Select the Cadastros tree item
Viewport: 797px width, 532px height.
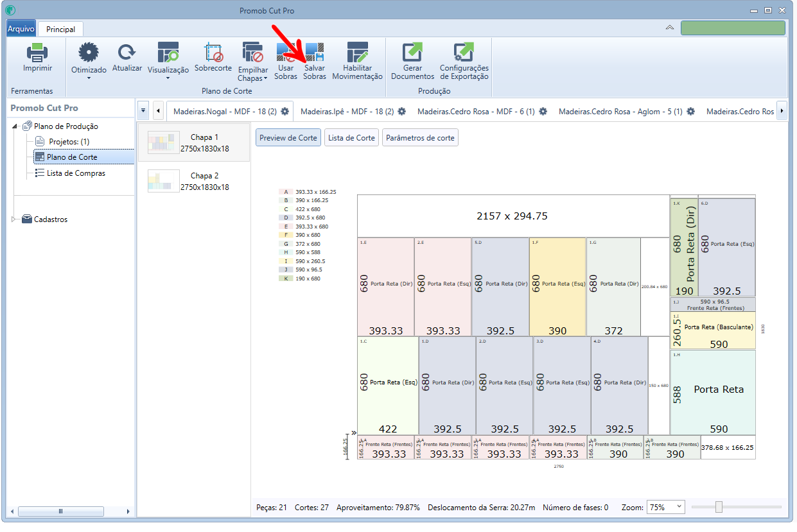tap(51, 219)
